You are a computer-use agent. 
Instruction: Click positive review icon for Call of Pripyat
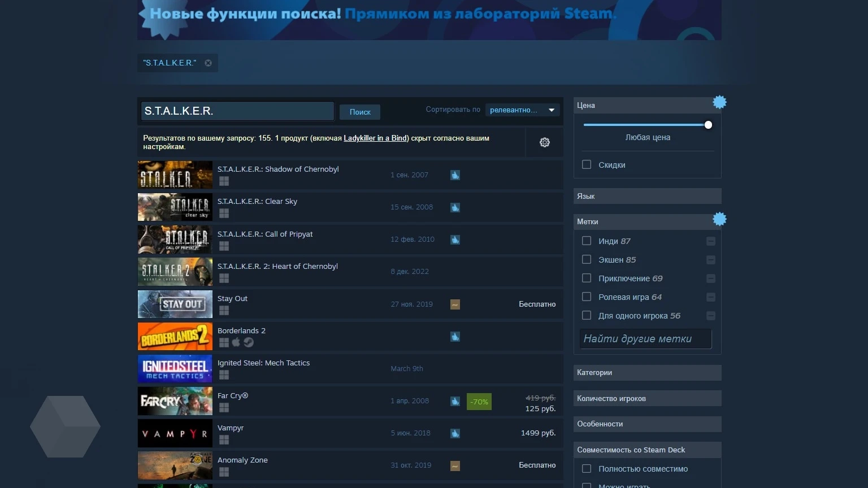(x=455, y=239)
